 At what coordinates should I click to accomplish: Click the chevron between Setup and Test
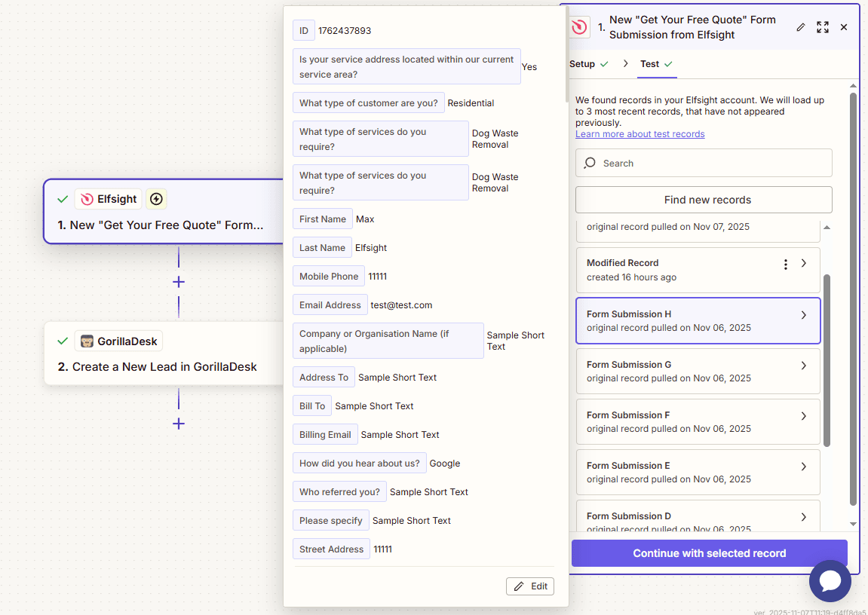[x=625, y=63]
